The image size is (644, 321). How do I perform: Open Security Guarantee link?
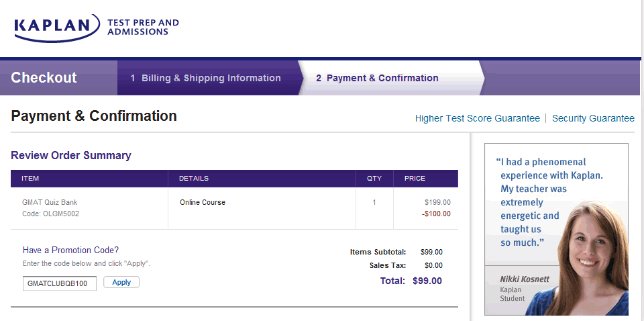pos(593,118)
